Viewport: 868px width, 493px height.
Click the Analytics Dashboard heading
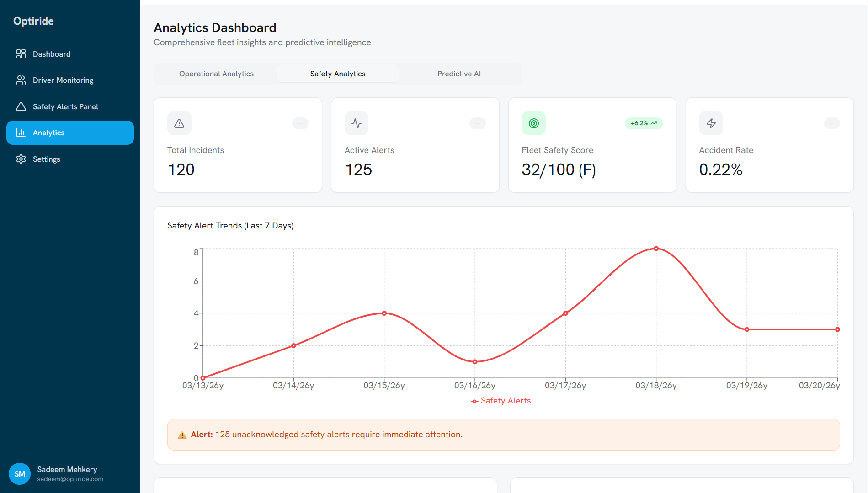215,28
